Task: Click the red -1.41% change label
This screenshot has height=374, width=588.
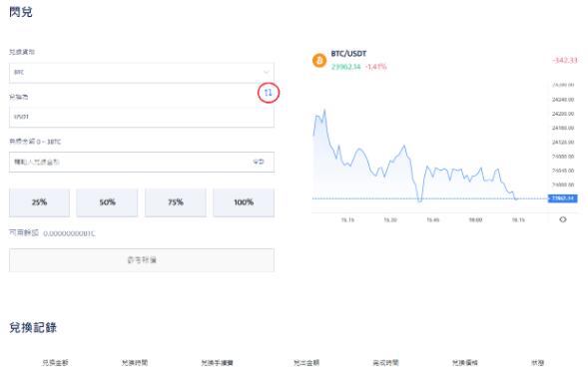Action: pyautogui.click(x=375, y=67)
